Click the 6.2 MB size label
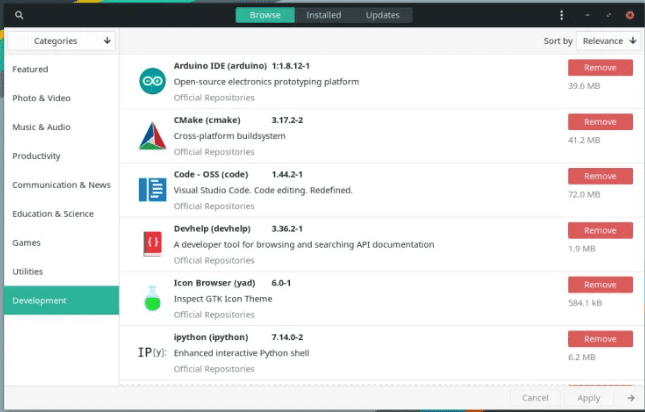This screenshot has width=645, height=412. (x=582, y=357)
